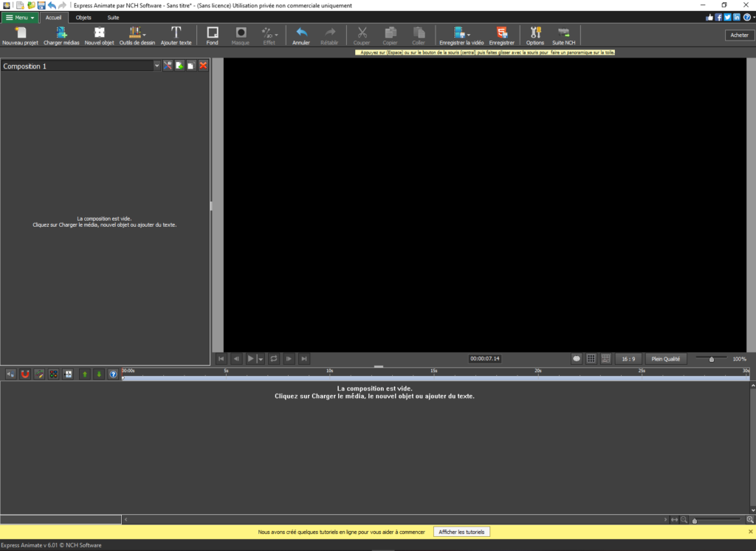756x551 pixels.
Task: Open the Charger médias tool
Action: click(61, 35)
